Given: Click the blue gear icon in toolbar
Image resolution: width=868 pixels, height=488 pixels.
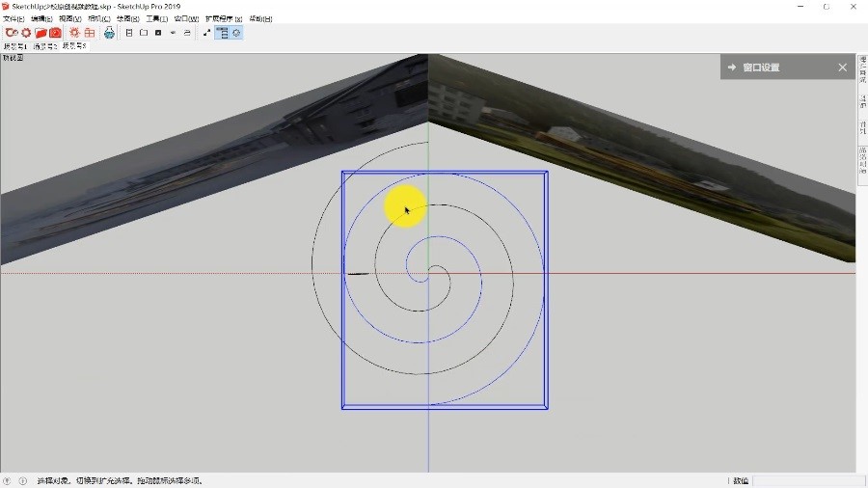Looking at the screenshot, I should 236,33.
